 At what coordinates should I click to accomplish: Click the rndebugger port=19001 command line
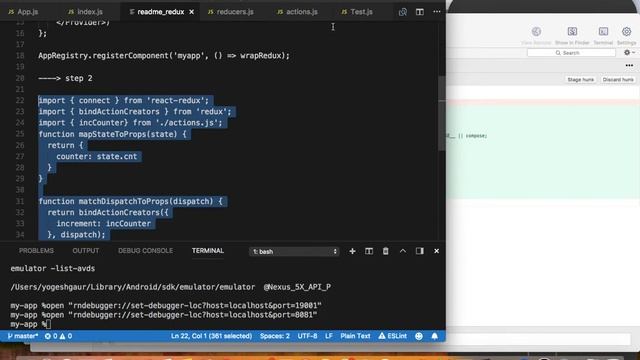point(166,305)
